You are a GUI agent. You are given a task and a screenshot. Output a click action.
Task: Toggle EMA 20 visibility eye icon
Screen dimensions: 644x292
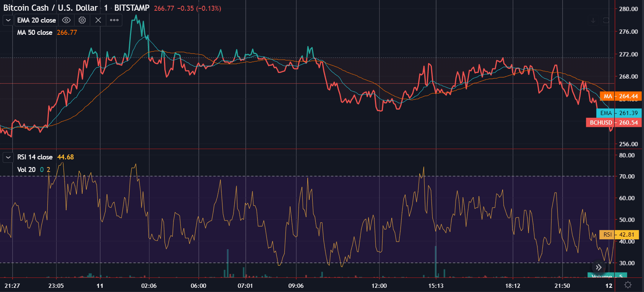(x=66, y=20)
